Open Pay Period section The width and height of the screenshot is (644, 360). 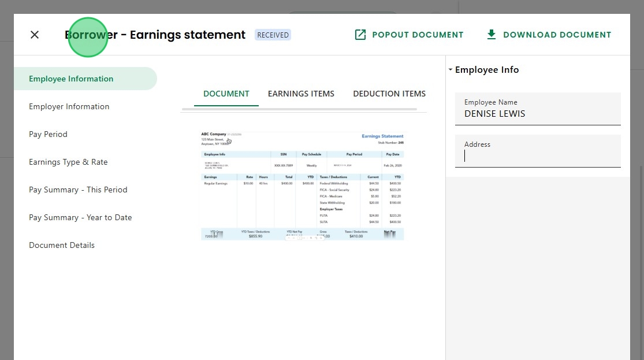(48, 135)
